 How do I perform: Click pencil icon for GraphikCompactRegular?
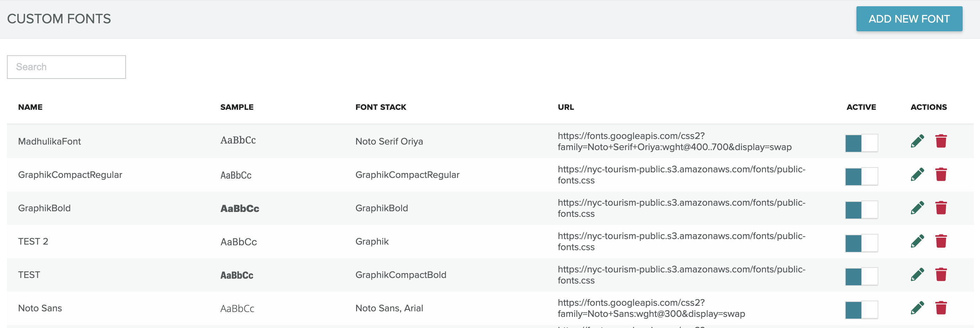click(917, 175)
